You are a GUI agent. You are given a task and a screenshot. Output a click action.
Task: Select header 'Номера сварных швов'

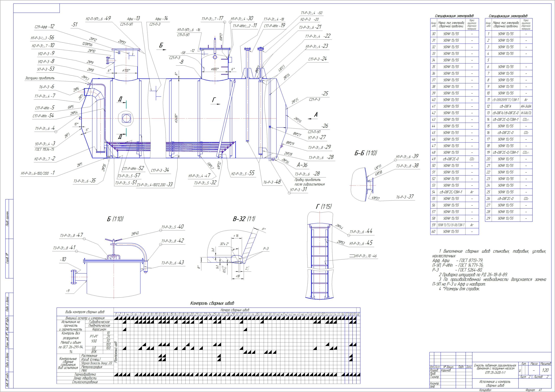pos(235,310)
